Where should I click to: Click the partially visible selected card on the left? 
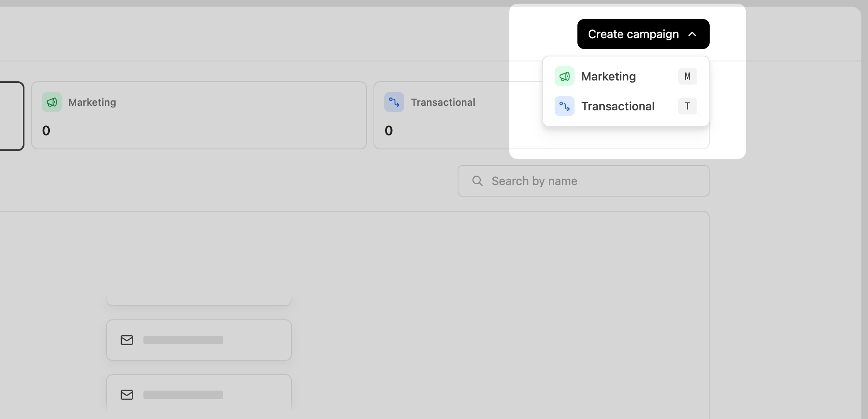10,115
